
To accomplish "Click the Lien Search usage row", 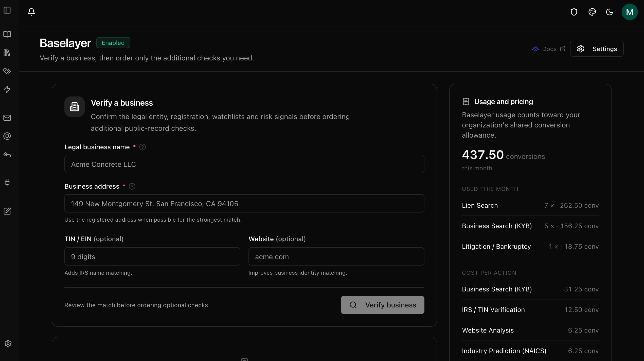I will coord(530,205).
